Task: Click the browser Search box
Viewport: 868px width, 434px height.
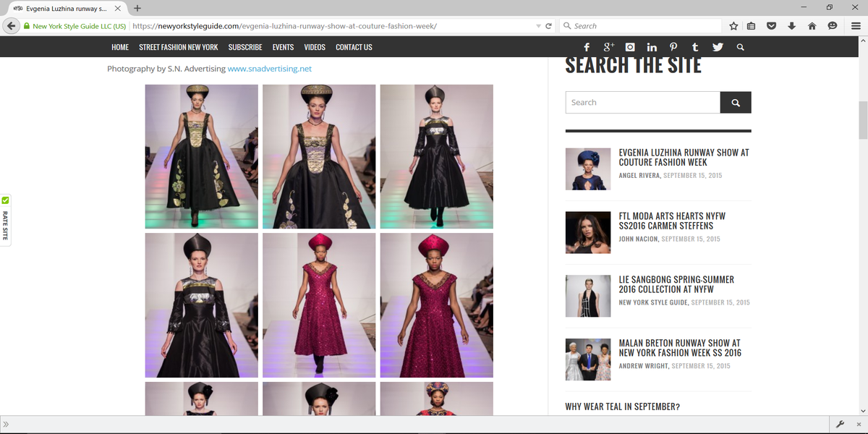Action: click(641, 26)
